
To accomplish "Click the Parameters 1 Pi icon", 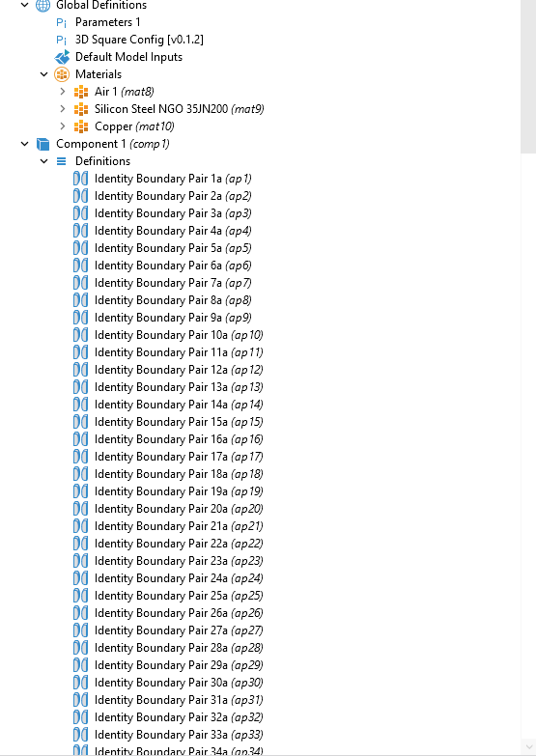I will coord(61,22).
